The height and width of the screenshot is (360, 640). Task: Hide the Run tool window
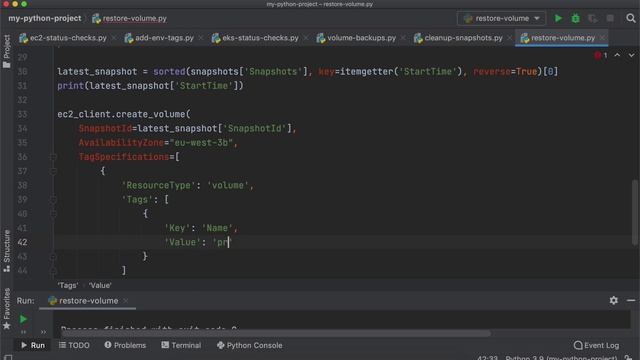pos(631,300)
